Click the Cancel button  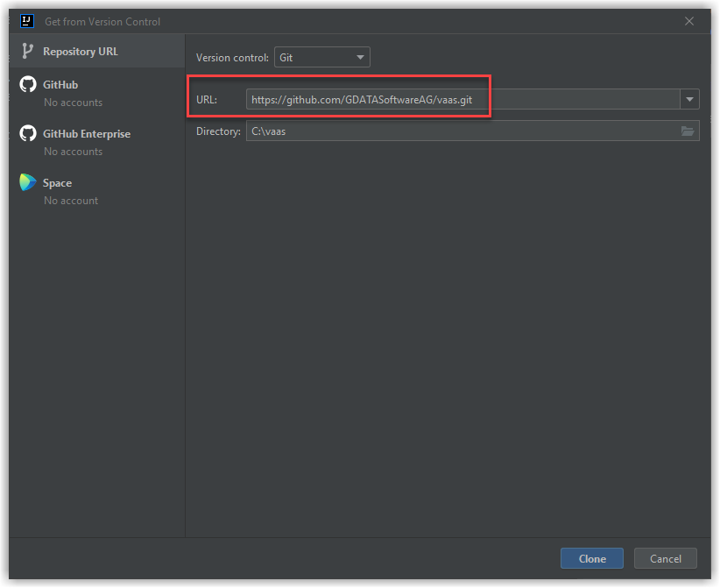(x=666, y=558)
